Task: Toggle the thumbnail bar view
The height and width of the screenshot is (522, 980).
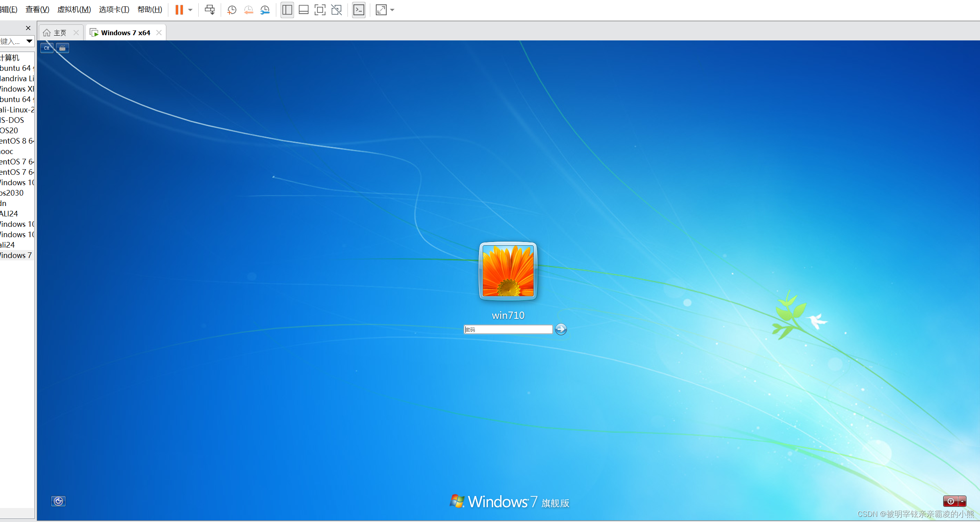Action: coord(303,10)
